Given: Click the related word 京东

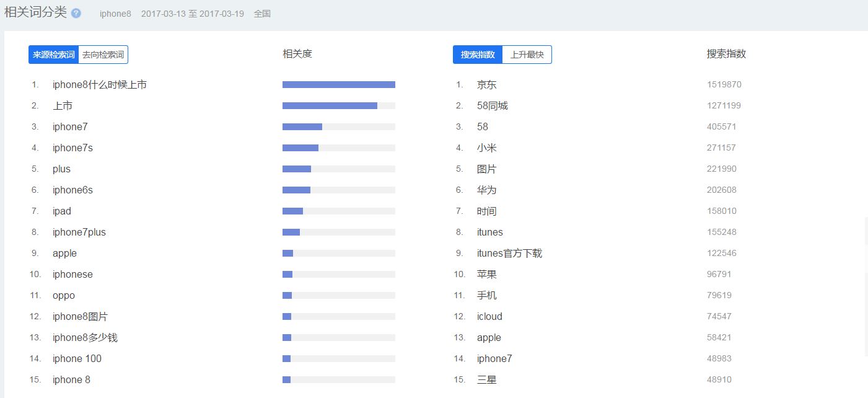Looking at the screenshot, I should tap(487, 84).
